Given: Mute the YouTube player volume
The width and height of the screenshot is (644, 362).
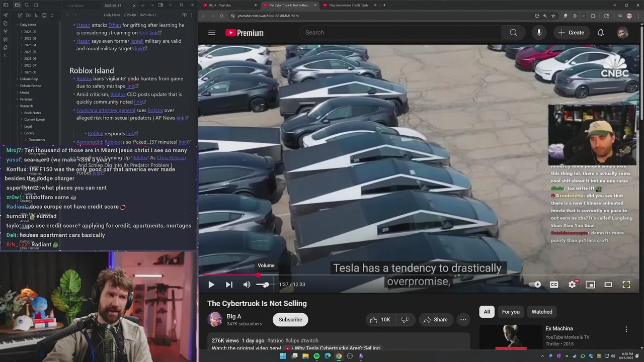Looking at the screenshot, I should pyautogui.click(x=247, y=285).
